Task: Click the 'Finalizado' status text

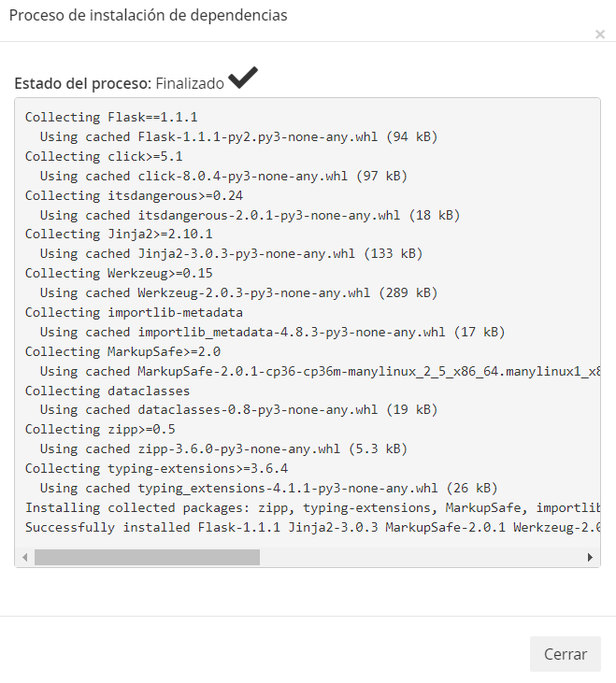Action: click(x=190, y=83)
